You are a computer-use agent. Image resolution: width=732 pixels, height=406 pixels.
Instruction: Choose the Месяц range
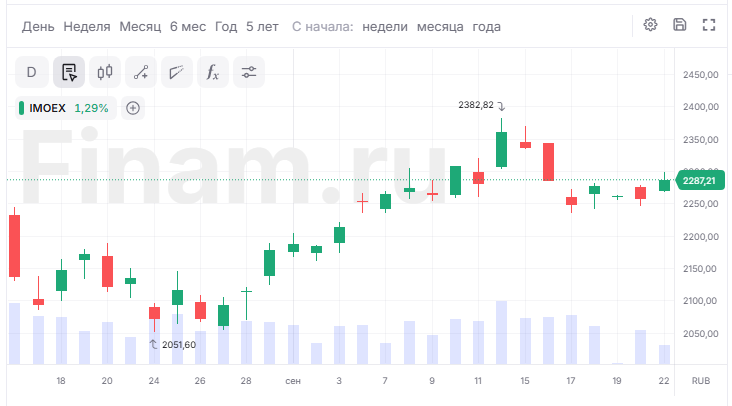[x=140, y=27]
